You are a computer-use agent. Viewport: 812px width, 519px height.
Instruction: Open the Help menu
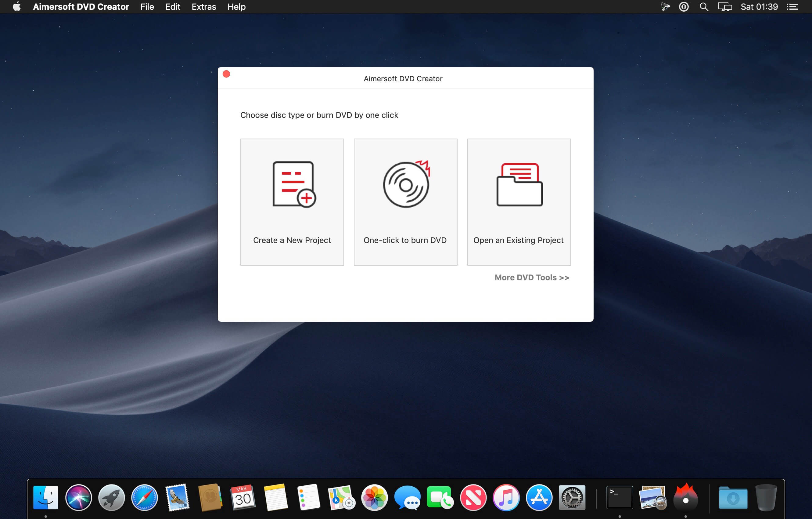pyautogui.click(x=236, y=7)
